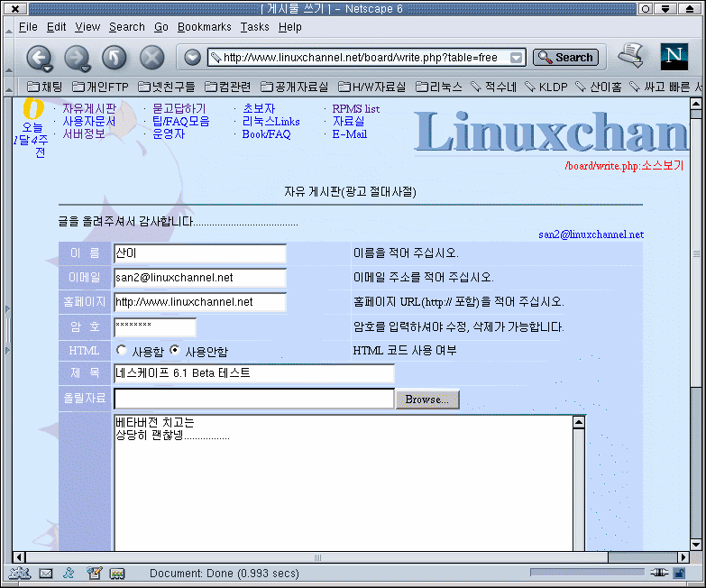Image resolution: width=706 pixels, height=588 pixels.
Task: Open the 채팅 bookmarks folder
Action: pyautogui.click(x=46, y=87)
